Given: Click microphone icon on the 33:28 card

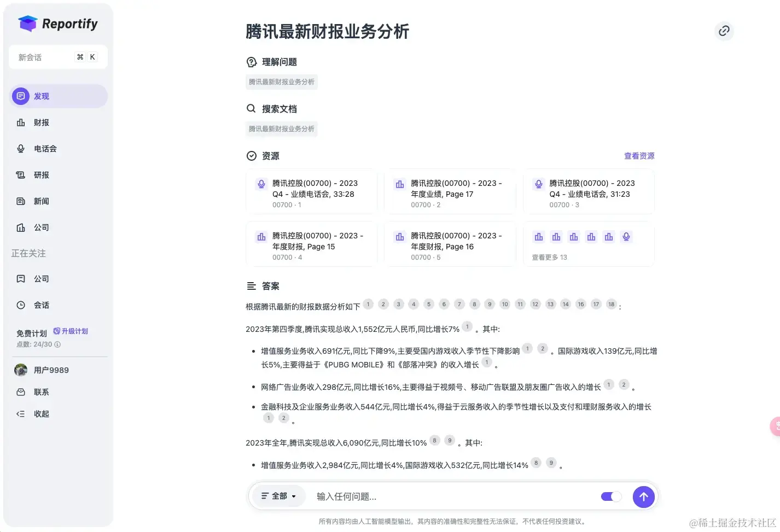Looking at the screenshot, I should tap(261, 184).
